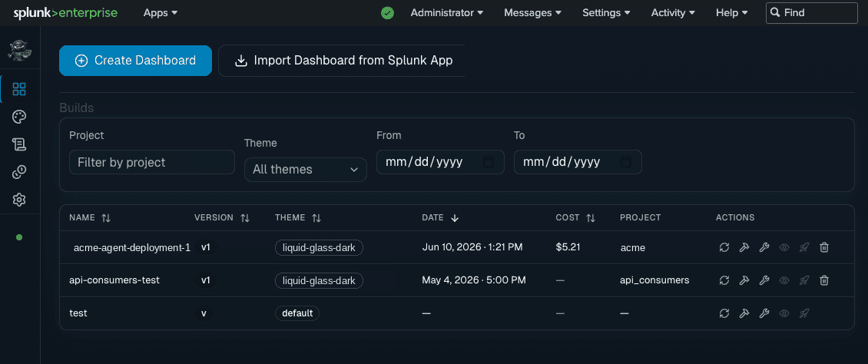The height and width of the screenshot is (364, 868).
Task: Delete acme-agent-deployment-1 with the trash icon
Action: (824, 248)
